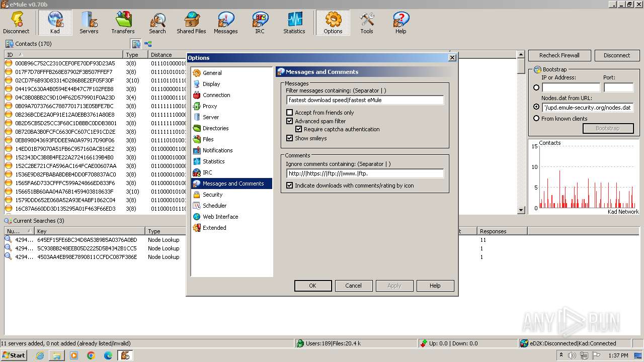644x362 pixels.
Task: Toggle Show smileys checkbox
Action: (289, 138)
